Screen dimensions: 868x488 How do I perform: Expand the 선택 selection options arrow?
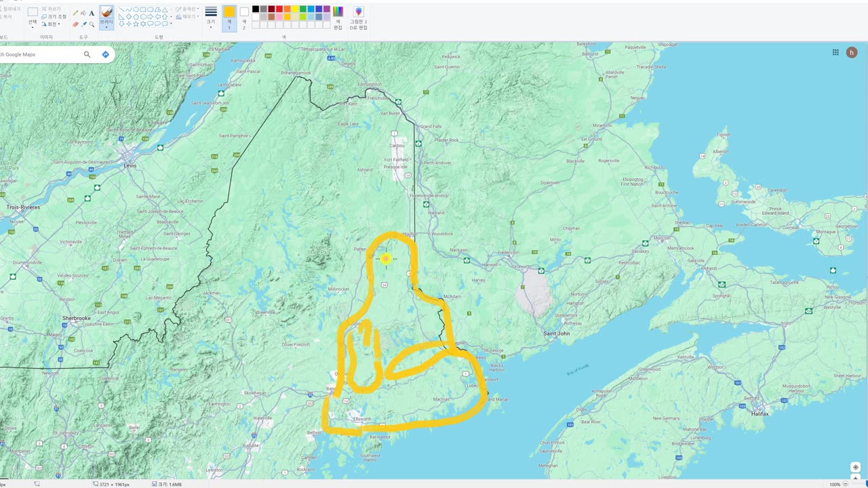(x=32, y=27)
